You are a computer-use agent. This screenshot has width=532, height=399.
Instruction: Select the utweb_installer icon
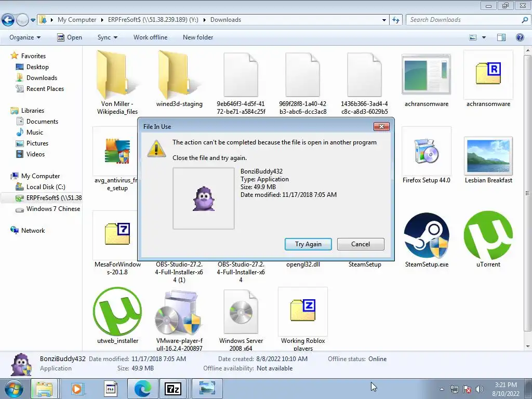coord(117,312)
